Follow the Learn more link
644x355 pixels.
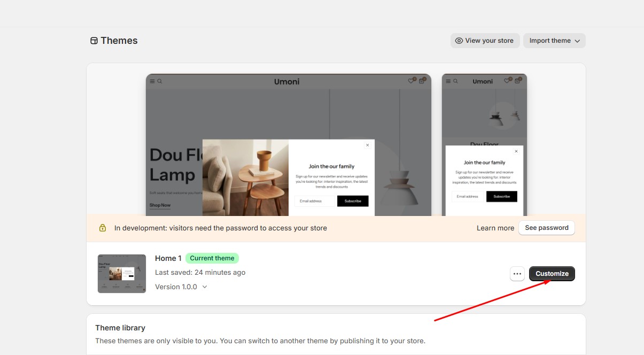[x=495, y=228]
